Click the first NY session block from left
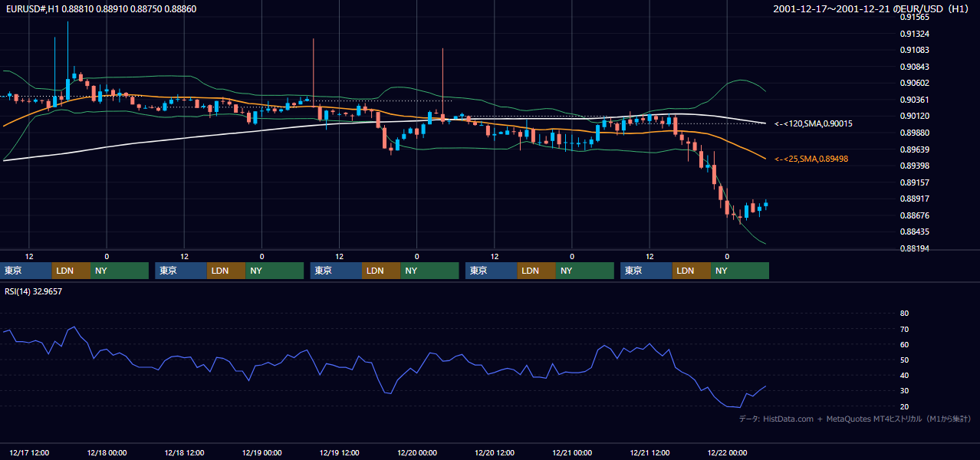This screenshot has height=460, width=980. tap(119, 271)
